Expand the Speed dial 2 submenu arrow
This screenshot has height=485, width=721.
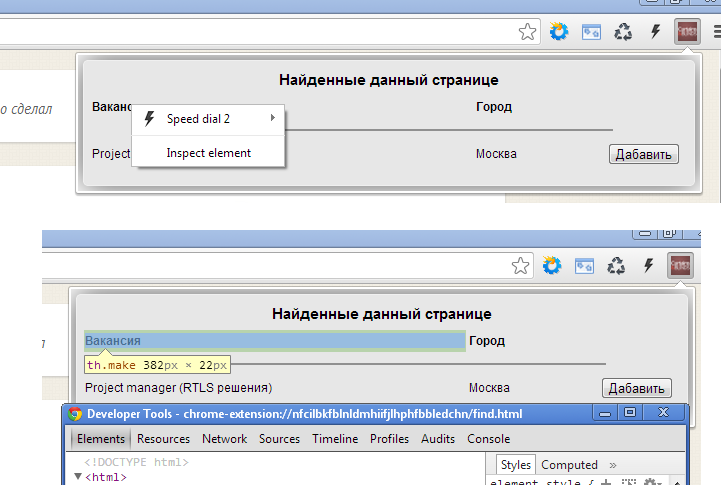273,118
